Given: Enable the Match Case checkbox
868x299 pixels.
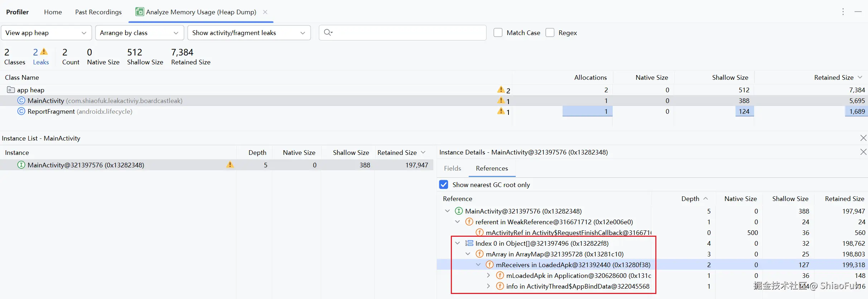Looking at the screenshot, I should [x=498, y=33].
